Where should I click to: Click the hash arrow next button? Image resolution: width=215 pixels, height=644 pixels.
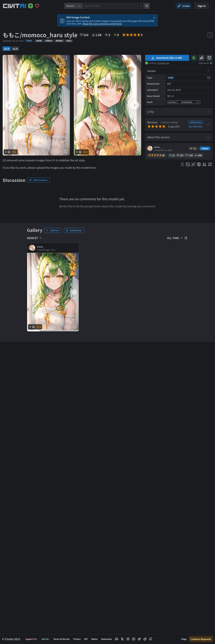coord(198,102)
